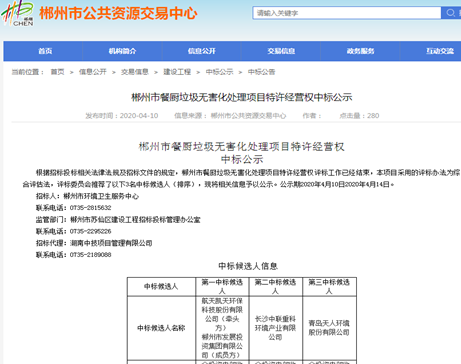
Task: Click the 中标候选人信息 table heading
Action: tap(248, 266)
